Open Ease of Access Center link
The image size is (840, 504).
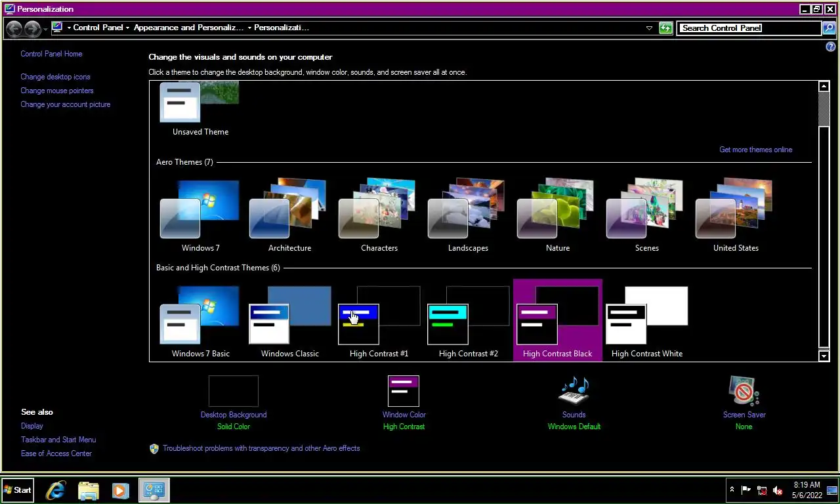click(x=56, y=453)
